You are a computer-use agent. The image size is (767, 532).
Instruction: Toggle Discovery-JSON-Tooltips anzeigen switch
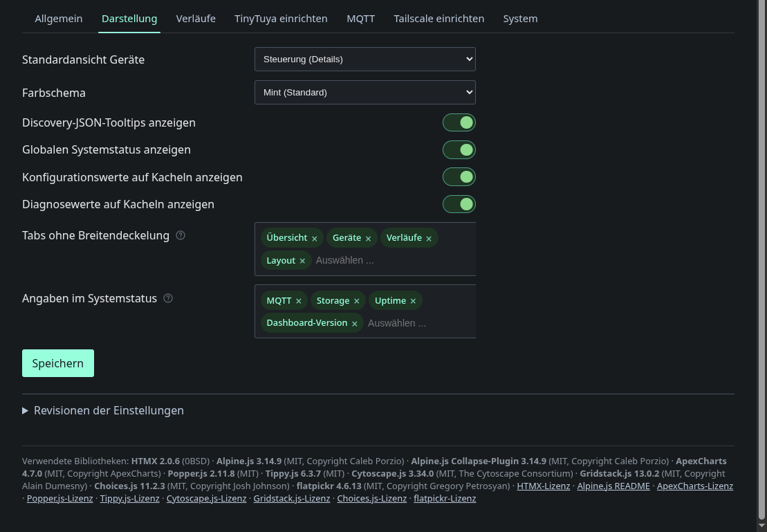coord(459,123)
